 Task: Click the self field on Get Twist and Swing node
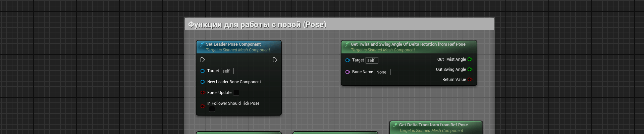[372, 60]
